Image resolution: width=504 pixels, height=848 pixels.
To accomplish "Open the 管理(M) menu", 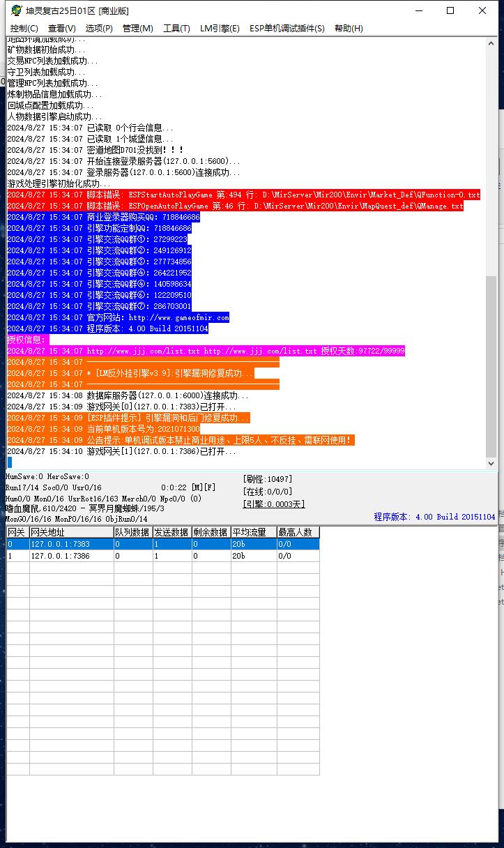I will pos(137,29).
